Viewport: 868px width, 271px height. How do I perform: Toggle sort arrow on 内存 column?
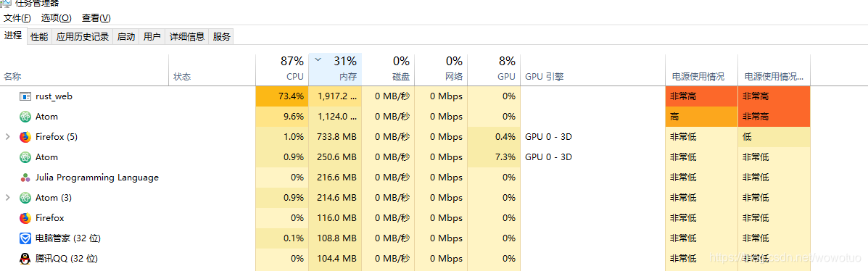[318, 59]
